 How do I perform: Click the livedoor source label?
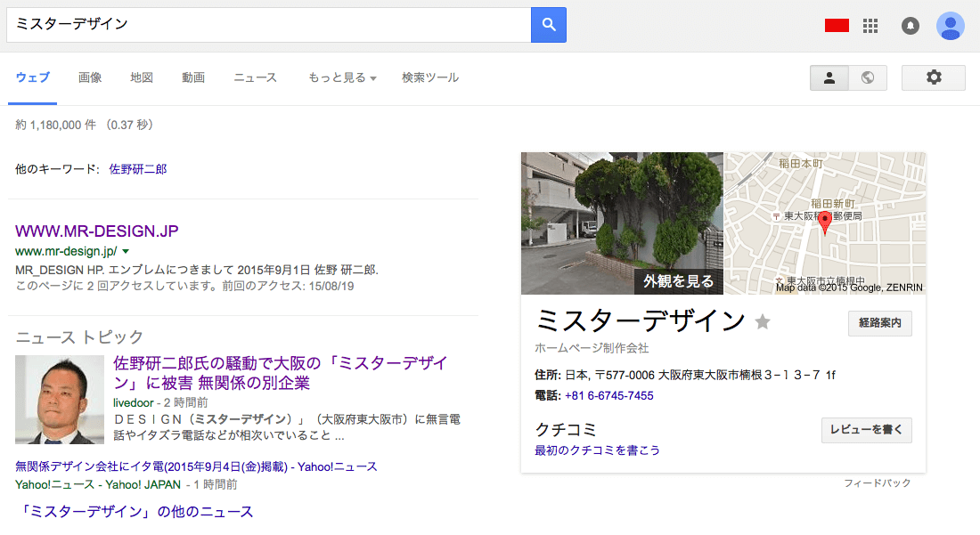(x=133, y=402)
